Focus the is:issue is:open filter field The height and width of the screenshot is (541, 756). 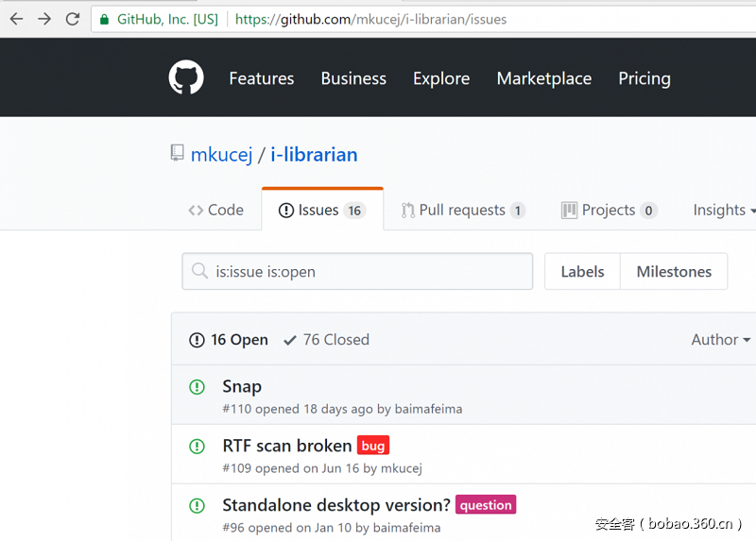coord(357,271)
